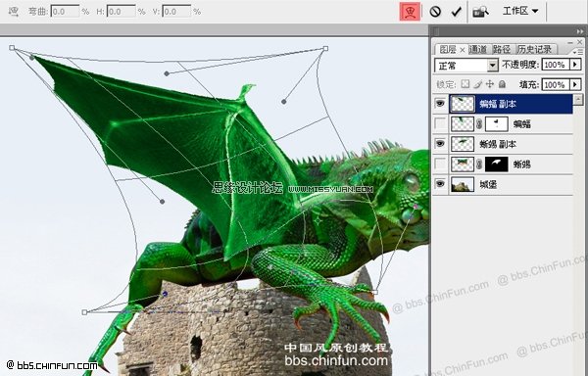Click the bottom-left warp corner handle
The image size is (588, 376).
point(84,312)
